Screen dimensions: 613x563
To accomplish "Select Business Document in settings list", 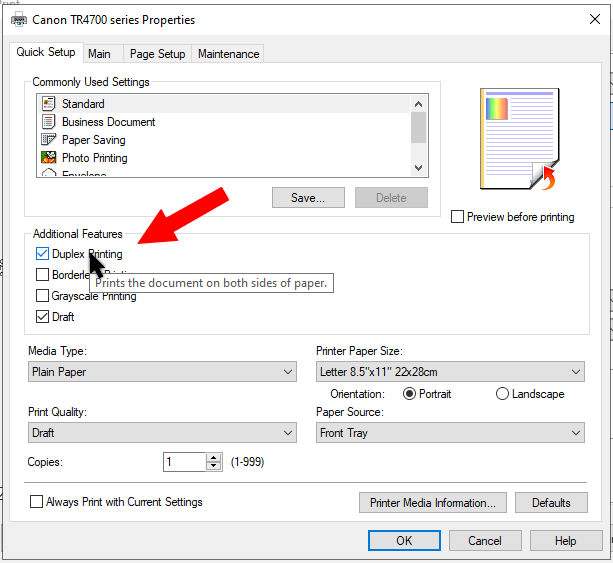I will pos(225,122).
